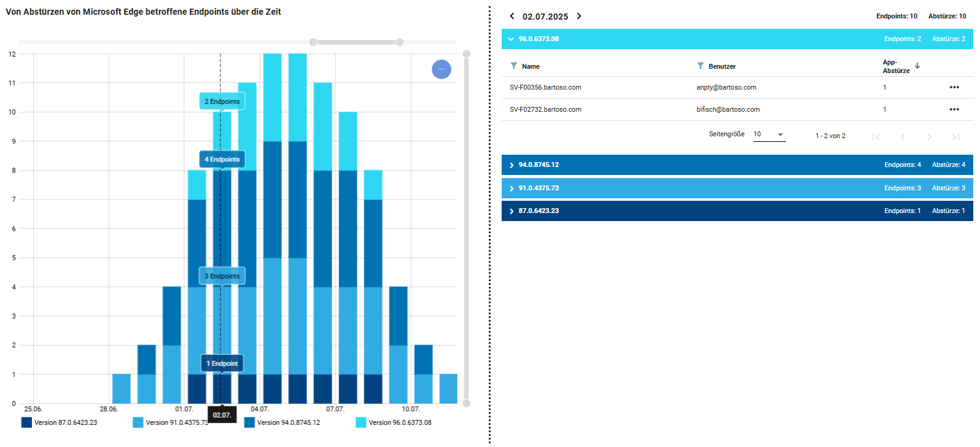Screen dimensions: 980x447
Task: Toggle Version 91.0.4375.73 legend series
Action: [138, 422]
